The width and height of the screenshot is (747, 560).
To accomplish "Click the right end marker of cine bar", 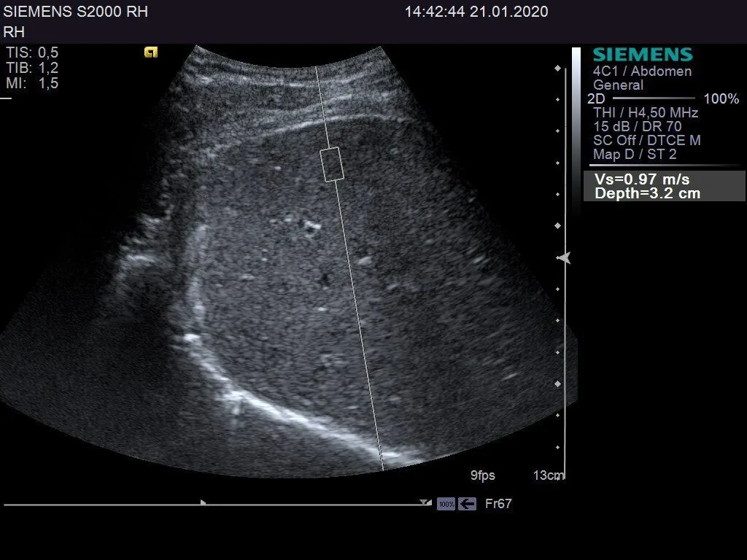I will pyautogui.click(x=425, y=502).
